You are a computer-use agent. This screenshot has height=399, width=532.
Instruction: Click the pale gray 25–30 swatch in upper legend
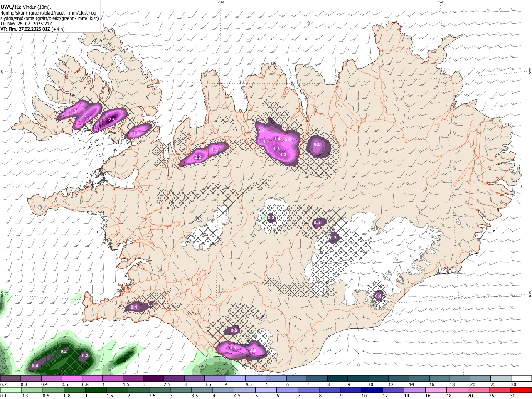click(501, 379)
